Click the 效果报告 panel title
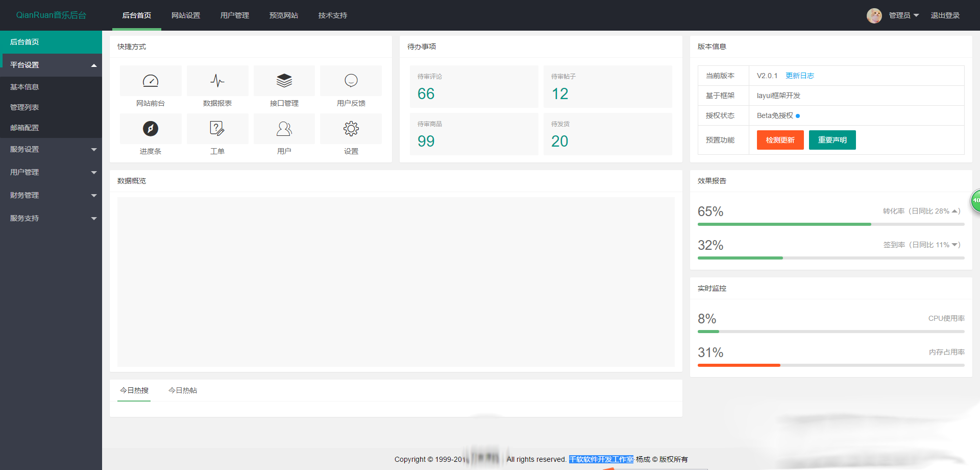980x470 pixels. click(x=712, y=181)
